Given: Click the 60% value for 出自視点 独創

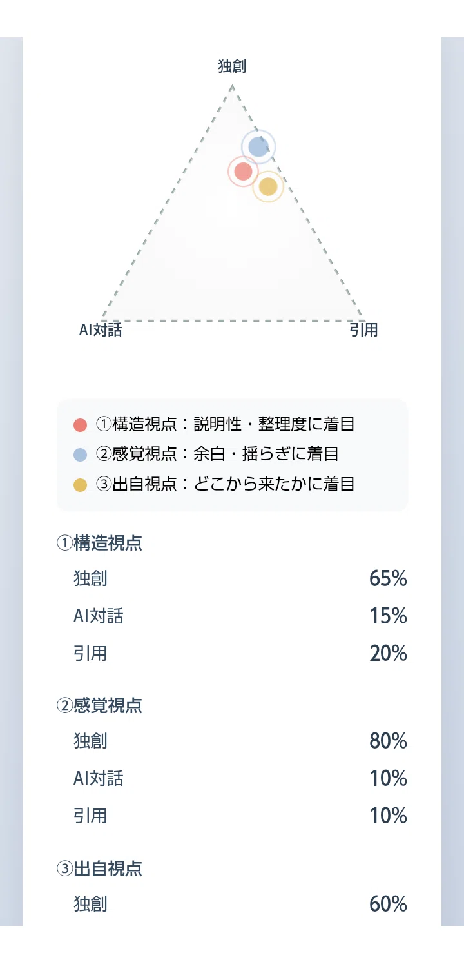Looking at the screenshot, I should click(389, 905).
